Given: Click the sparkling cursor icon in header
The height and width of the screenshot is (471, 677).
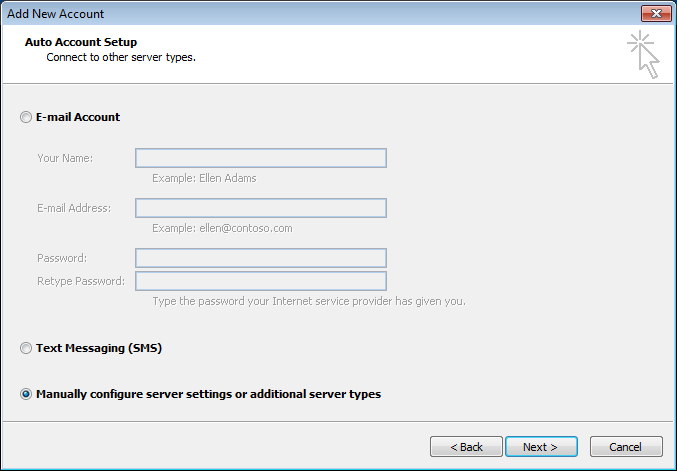Looking at the screenshot, I should point(643,54).
